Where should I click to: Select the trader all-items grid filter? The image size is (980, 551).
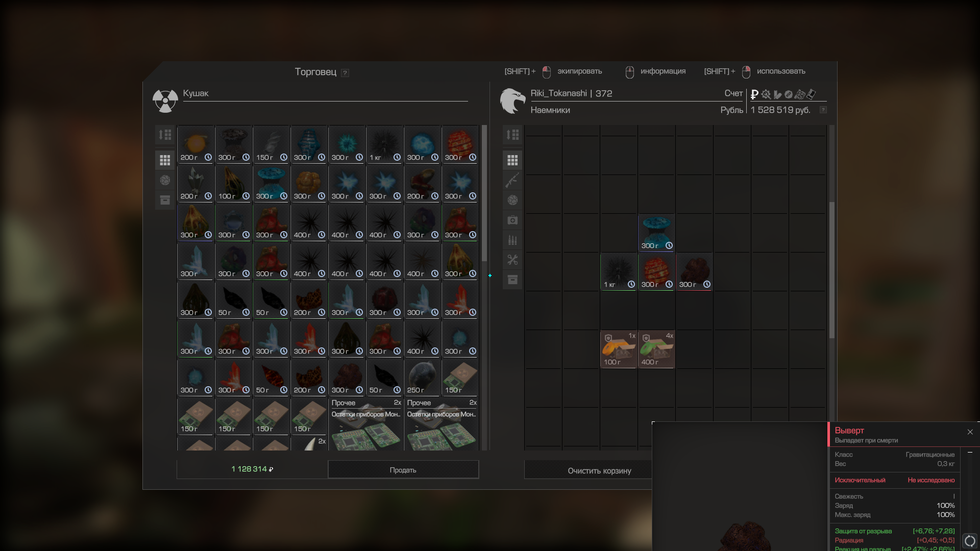pyautogui.click(x=165, y=160)
